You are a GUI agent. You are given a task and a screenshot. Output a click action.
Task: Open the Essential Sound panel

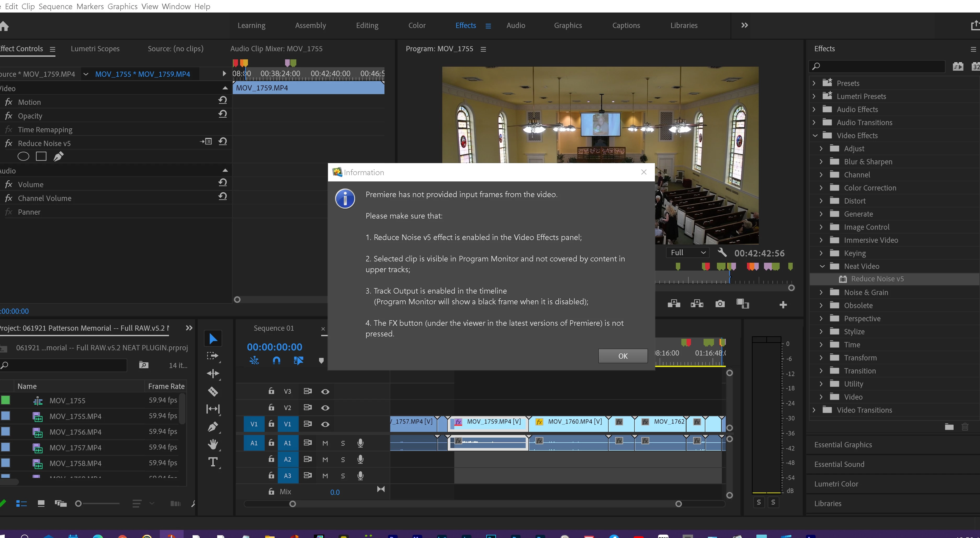(x=839, y=464)
